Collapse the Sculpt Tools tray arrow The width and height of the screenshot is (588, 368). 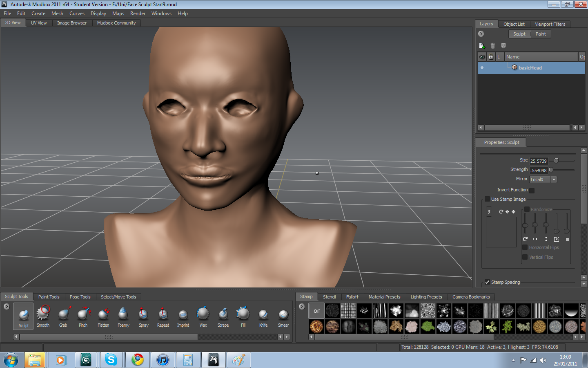coord(6,306)
